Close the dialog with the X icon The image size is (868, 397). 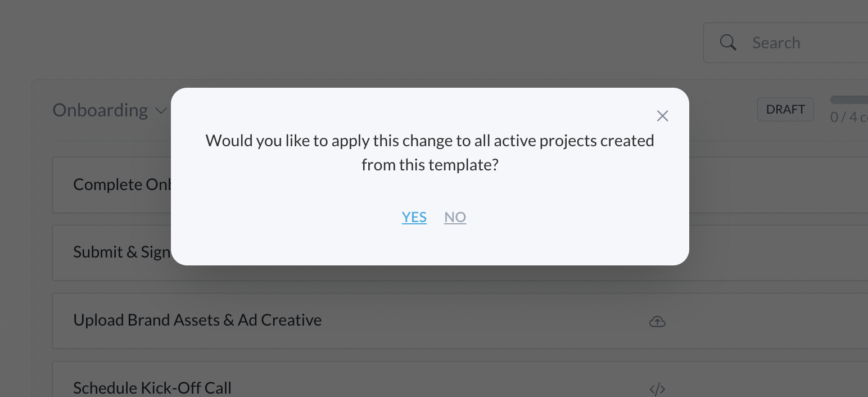[x=662, y=116]
